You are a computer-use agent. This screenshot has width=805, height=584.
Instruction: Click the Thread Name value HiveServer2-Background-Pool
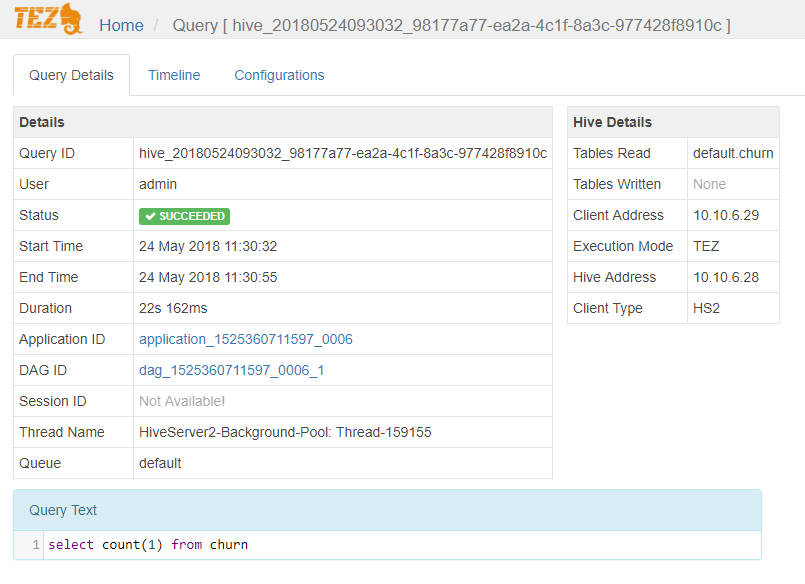[285, 432]
